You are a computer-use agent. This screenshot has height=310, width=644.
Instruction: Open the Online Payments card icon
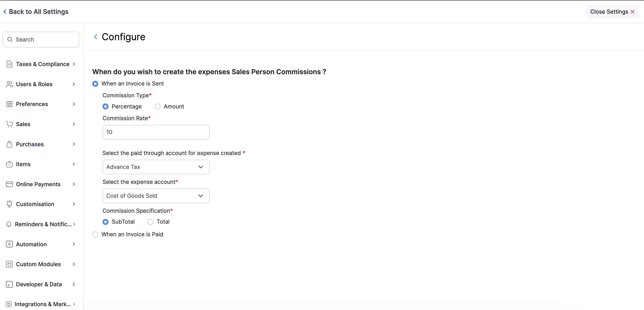[x=9, y=184]
